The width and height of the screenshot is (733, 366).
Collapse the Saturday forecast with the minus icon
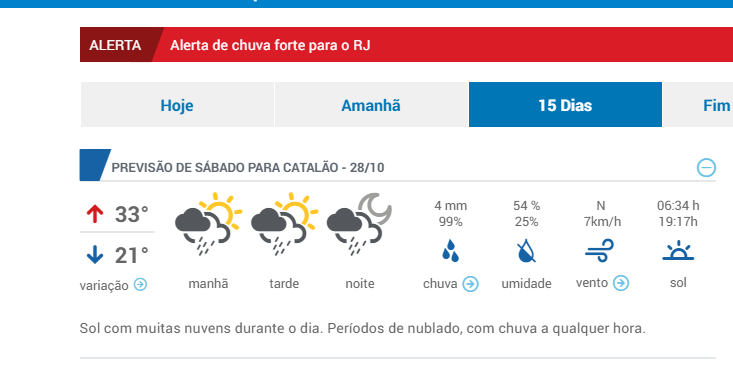(x=706, y=167)
